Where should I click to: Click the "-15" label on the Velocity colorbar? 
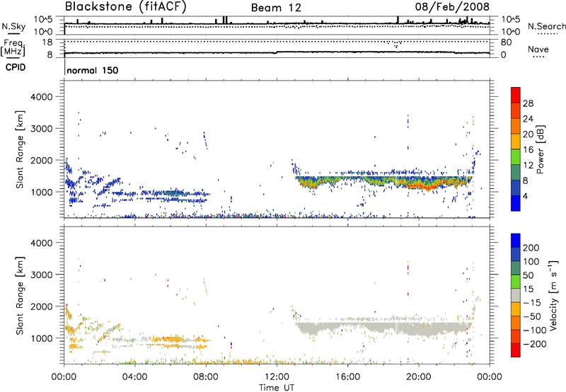(x=532, y=302)
